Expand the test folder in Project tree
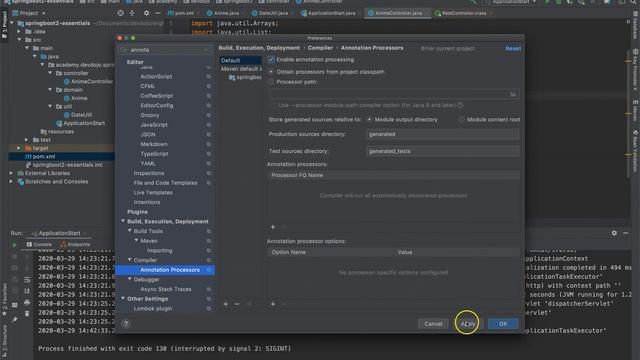 tap(27, 140)
